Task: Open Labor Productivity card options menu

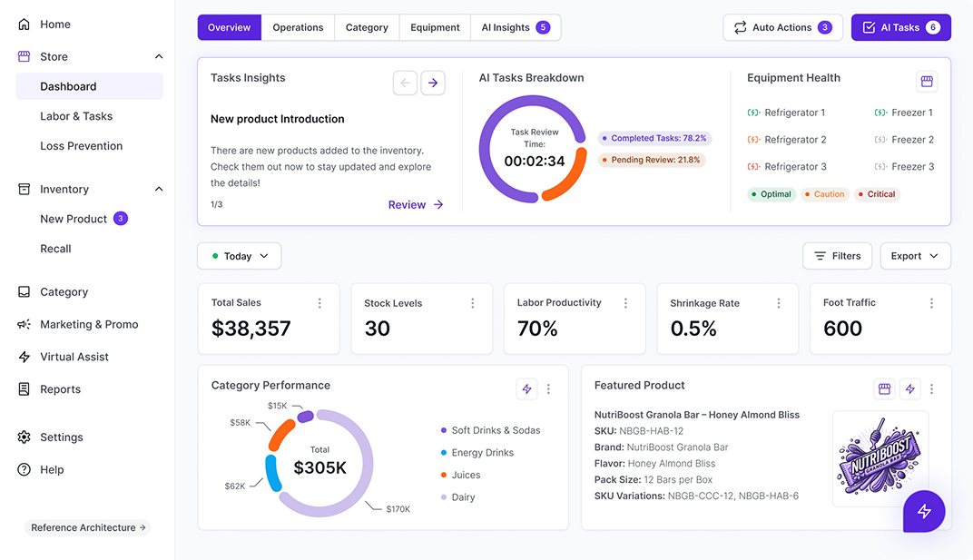Action: 625,303
